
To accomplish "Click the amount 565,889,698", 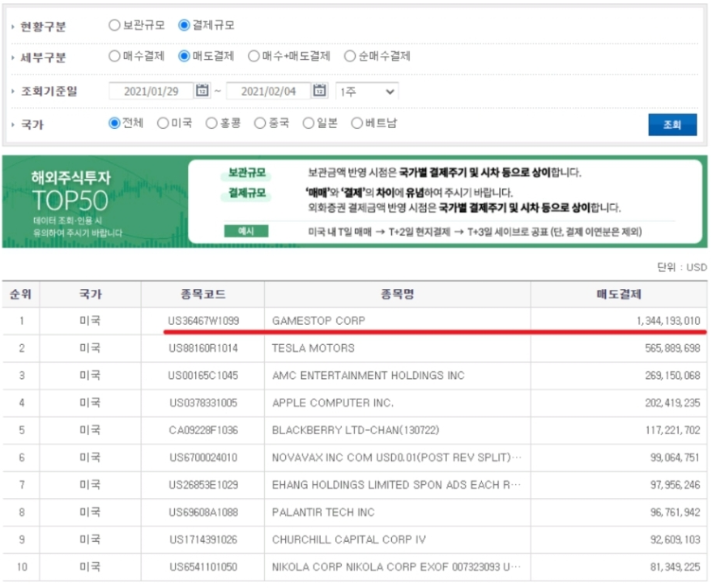I will [672, 348].
